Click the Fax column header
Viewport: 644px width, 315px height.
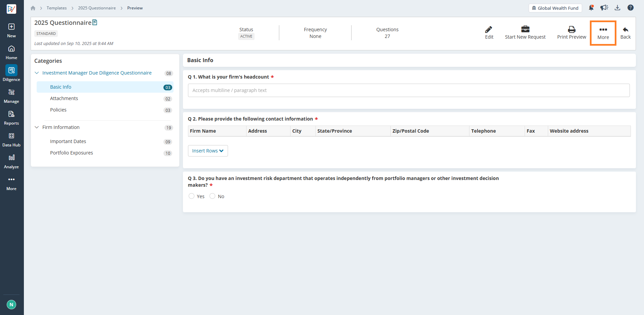(x=536, y=131)
